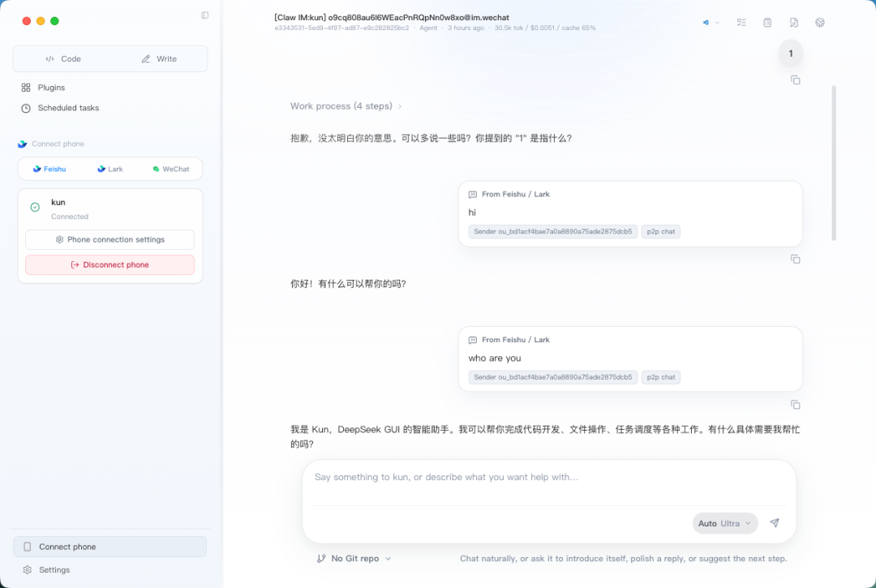Click the kun Connected status check icon
This screenshot has height=588, width=876.
35,207
